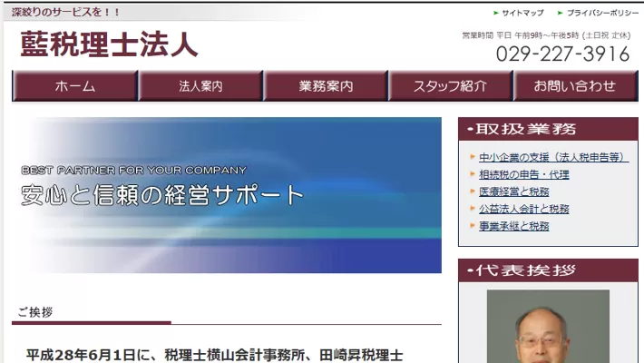
Task: Click the 藍税理士法人 site logo
Action: click(109, 44)
